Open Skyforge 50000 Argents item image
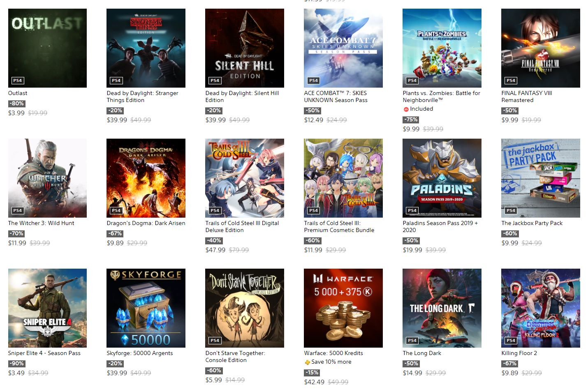This screenshot has width=588, height=390. 146,308
